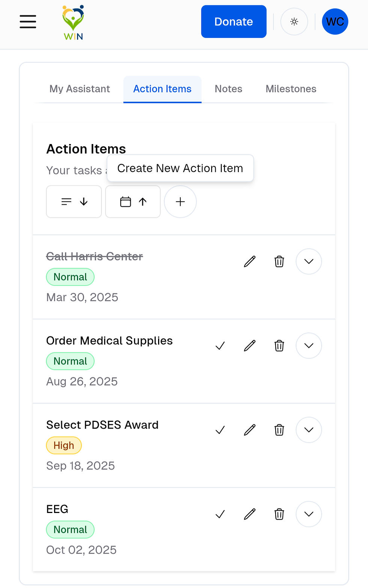Expand the Select PDSES Award details
The width and height of the screenshot is (368, 588).
coord(309,430)
